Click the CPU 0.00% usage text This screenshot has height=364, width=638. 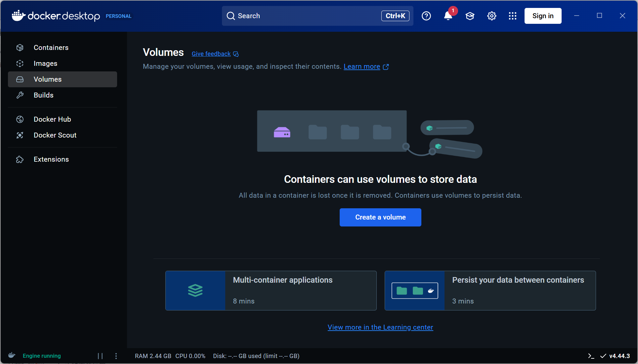point(191,356)
